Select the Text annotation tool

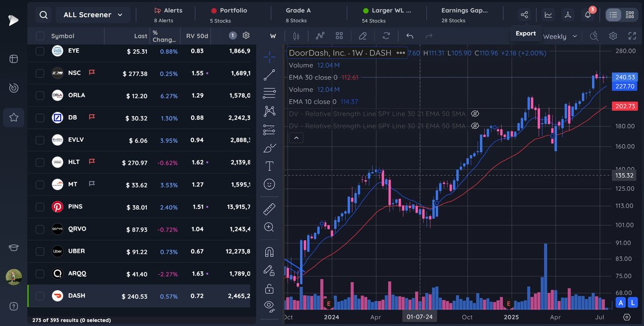[x=269, y=166]
